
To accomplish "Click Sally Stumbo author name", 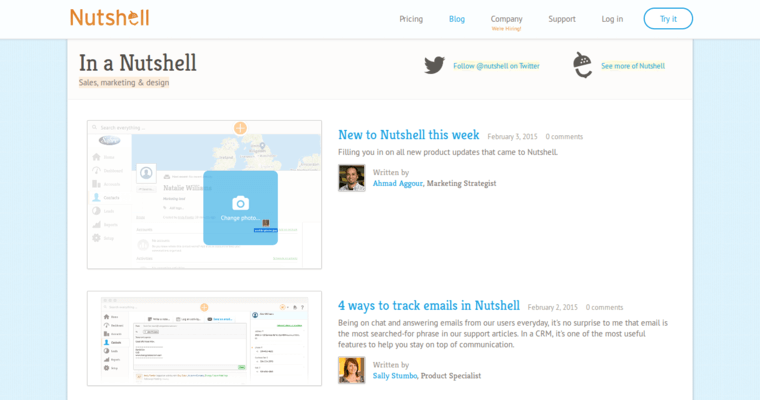I will pyautogui.click(x=396, y=376).
